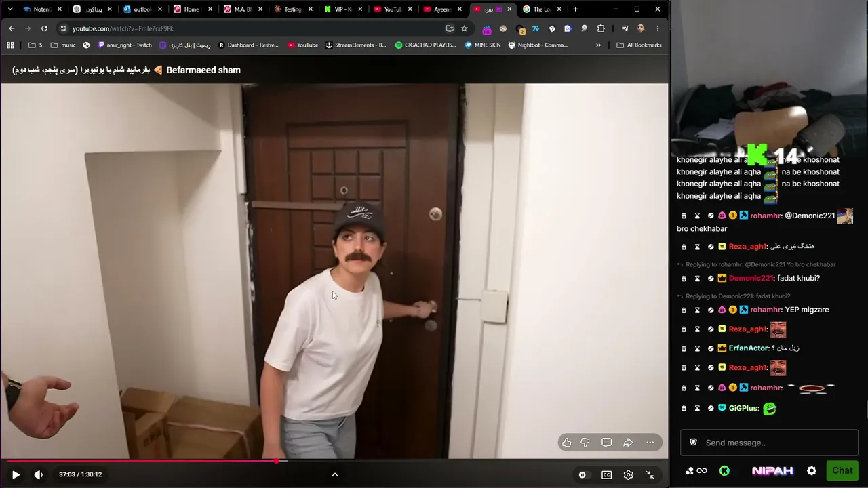Share the video via arrow icon

pyautogui.click(x=628, y=443)
